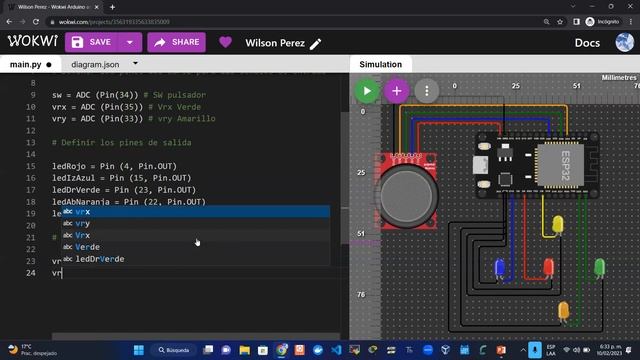Click line 15 ledRojo code text
Screen dimensions: 640x360
pyautogui.click(x=114, y=166)
